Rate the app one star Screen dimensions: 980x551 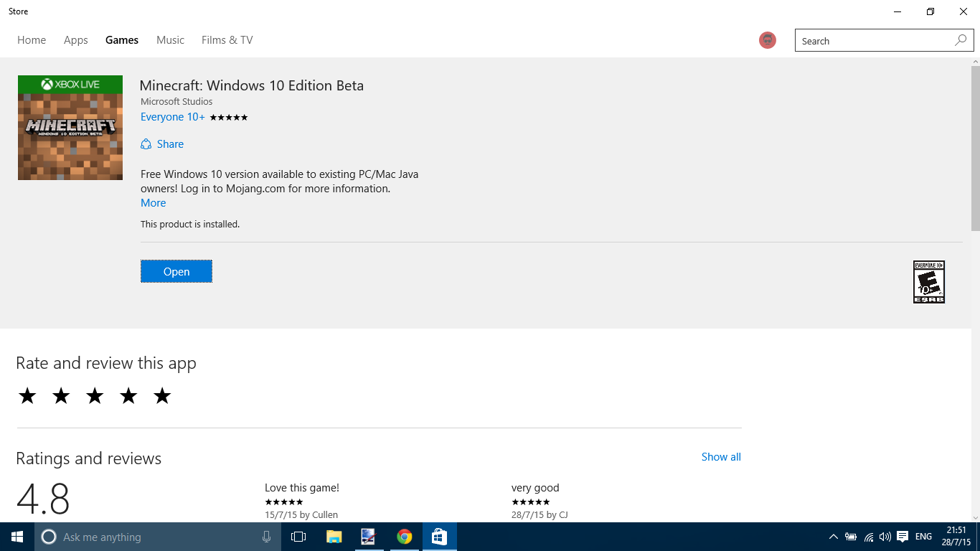[x=27, y=395]
